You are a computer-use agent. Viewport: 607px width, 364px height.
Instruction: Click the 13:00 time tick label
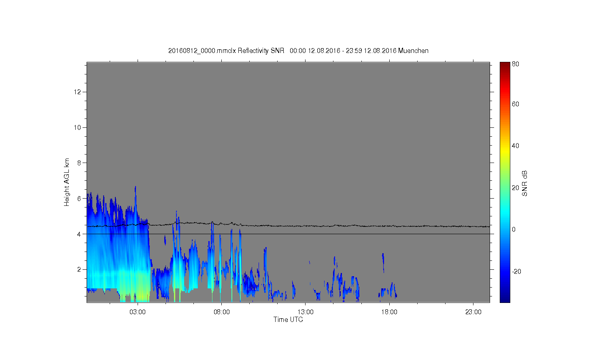pos(306,312)
